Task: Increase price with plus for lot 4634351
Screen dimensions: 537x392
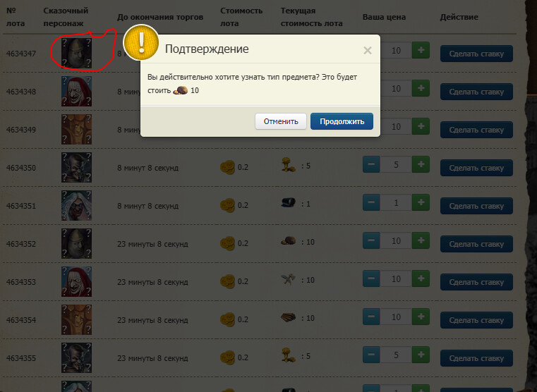Action: coord(421,202)
